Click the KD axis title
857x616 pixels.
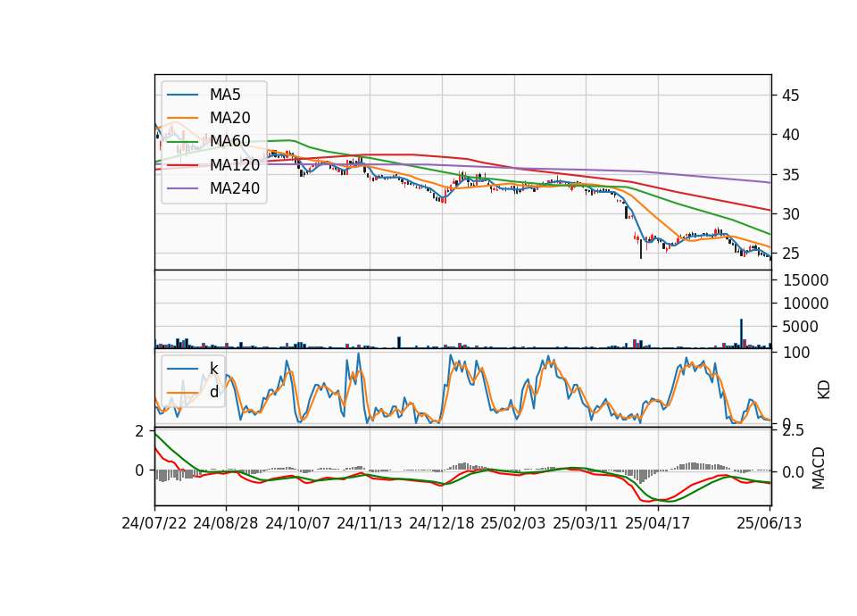(x=824, y=390)
